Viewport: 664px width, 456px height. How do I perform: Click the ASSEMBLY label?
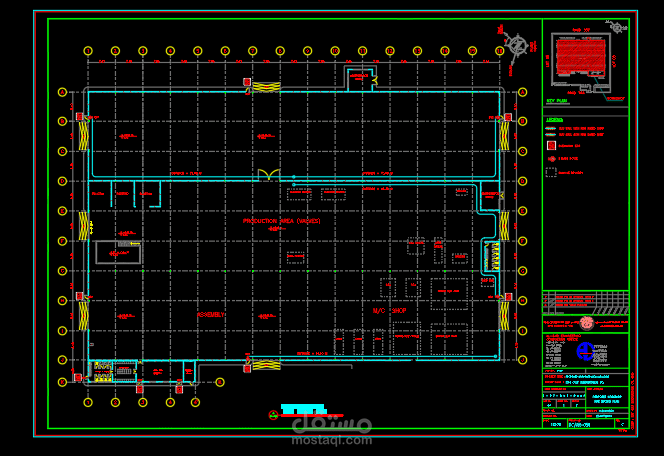click(x=210, y=315)
